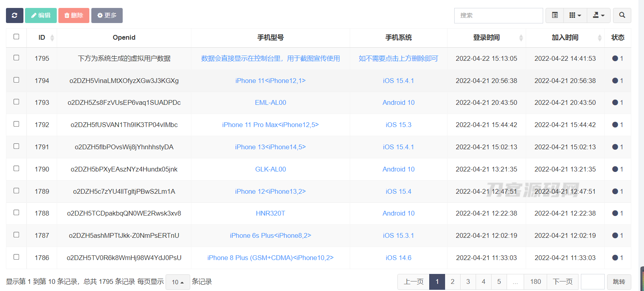This screenshot has width=644, height=291.
Task: Open the columns grid dropdown
Action: [x=575, y=15]
